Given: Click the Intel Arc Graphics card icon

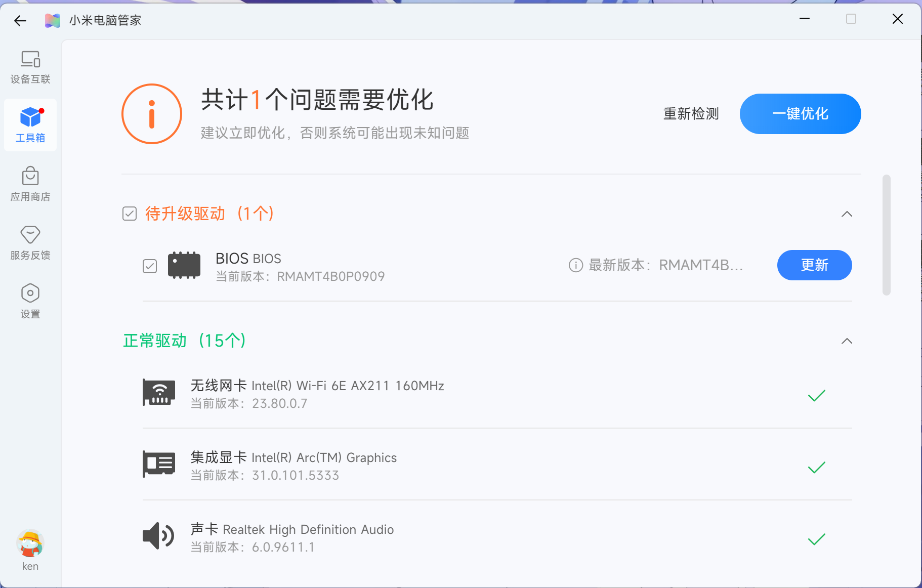Looking at the screenshot, I should tap(159, 464).
